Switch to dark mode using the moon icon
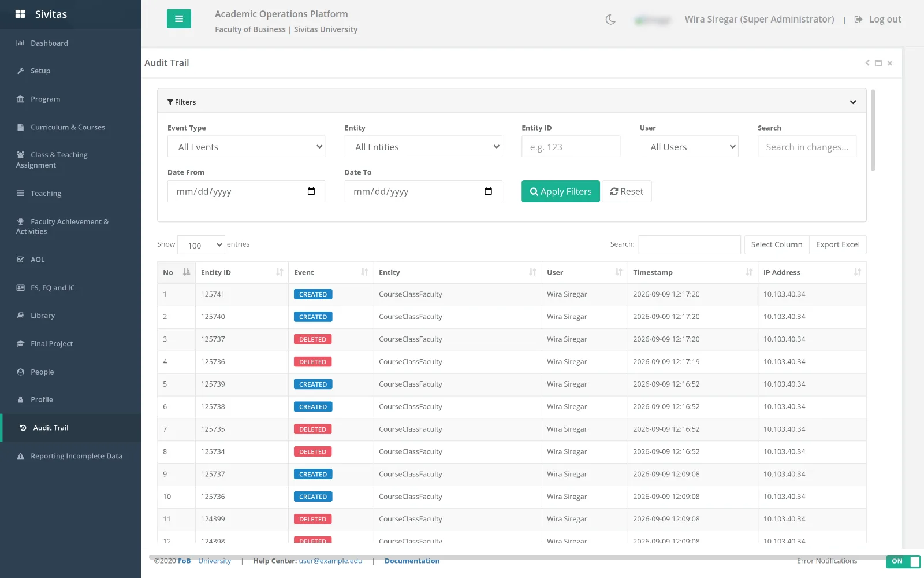924x578 pixels. [x=610, y=20]
